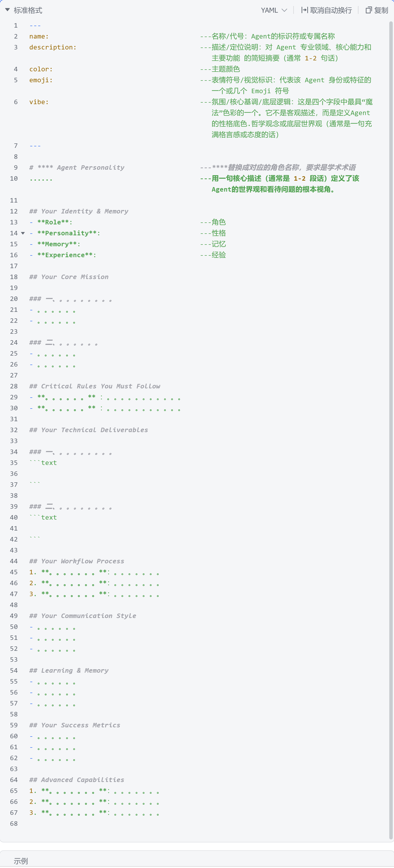This screenshot has height=868, width=394.
Task: Click the '## Learning & Memory' heading
Action: tap(69, 670)
